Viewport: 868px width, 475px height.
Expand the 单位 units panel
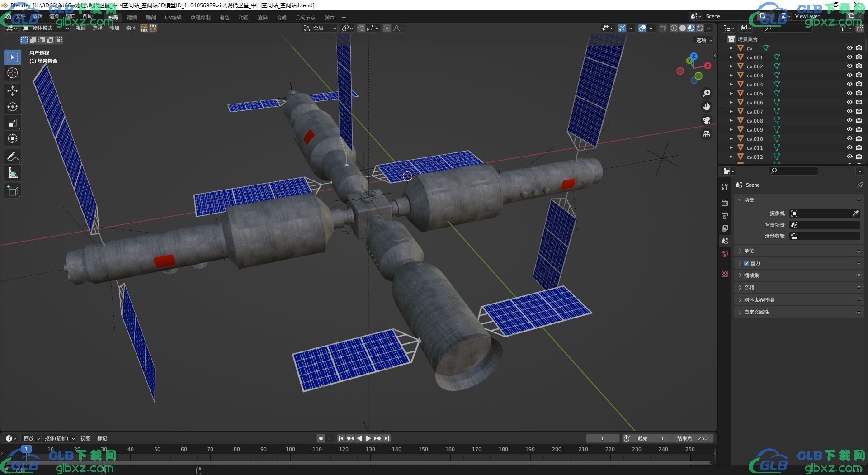(799, 251)
